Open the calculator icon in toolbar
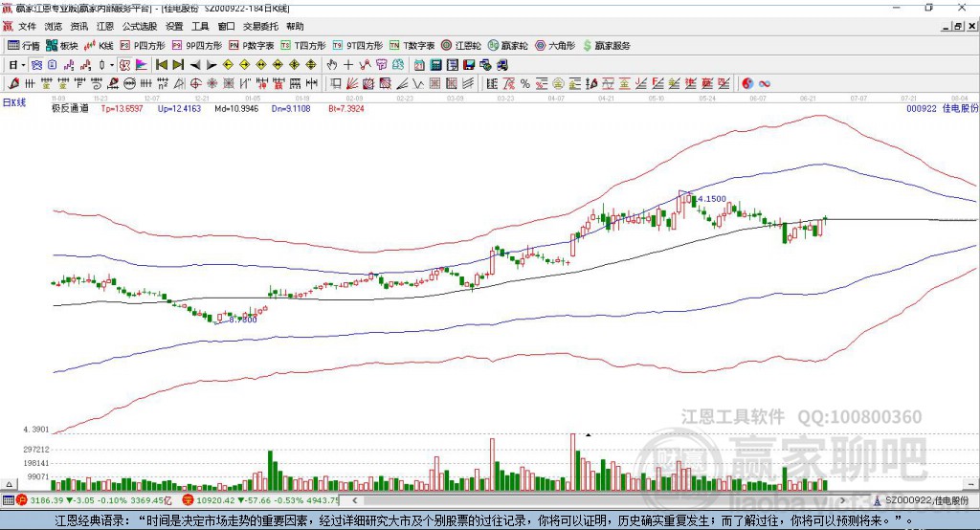Image resolution: width=980 pixels, height=530 pixels. [435, 65]
